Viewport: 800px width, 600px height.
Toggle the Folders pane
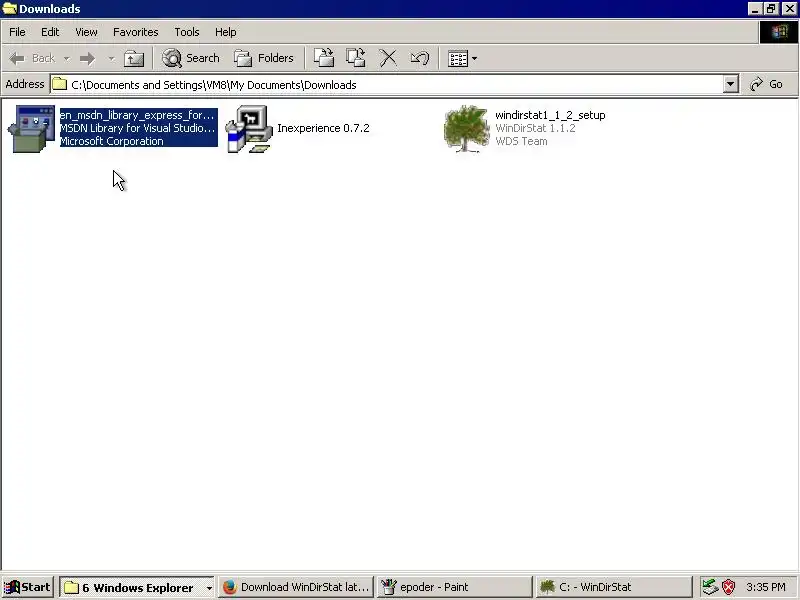coord(264,58)
